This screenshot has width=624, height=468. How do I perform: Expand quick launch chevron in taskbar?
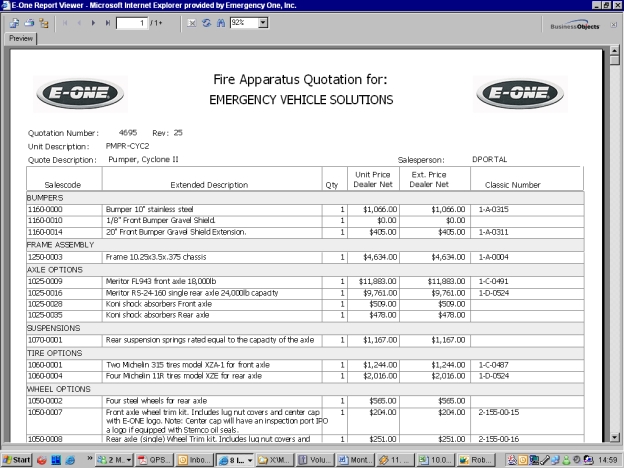pyautogui.click(x=90, y=458)
